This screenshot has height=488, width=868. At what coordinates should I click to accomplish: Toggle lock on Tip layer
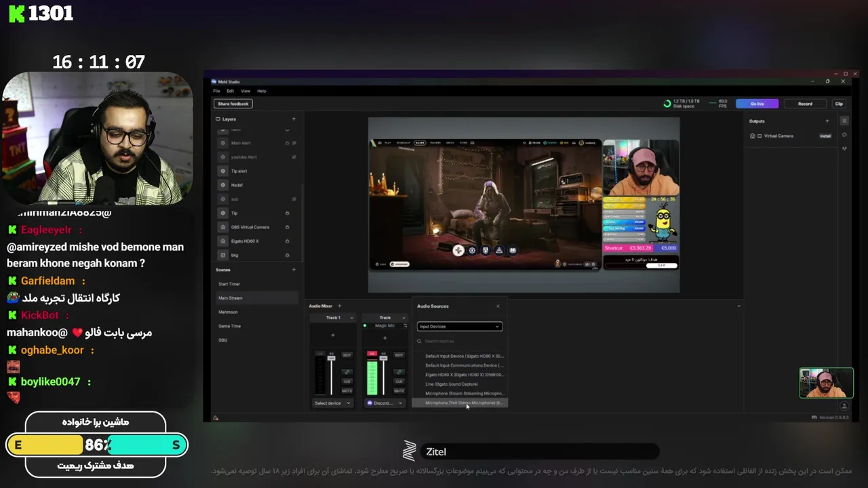(288, 213)
